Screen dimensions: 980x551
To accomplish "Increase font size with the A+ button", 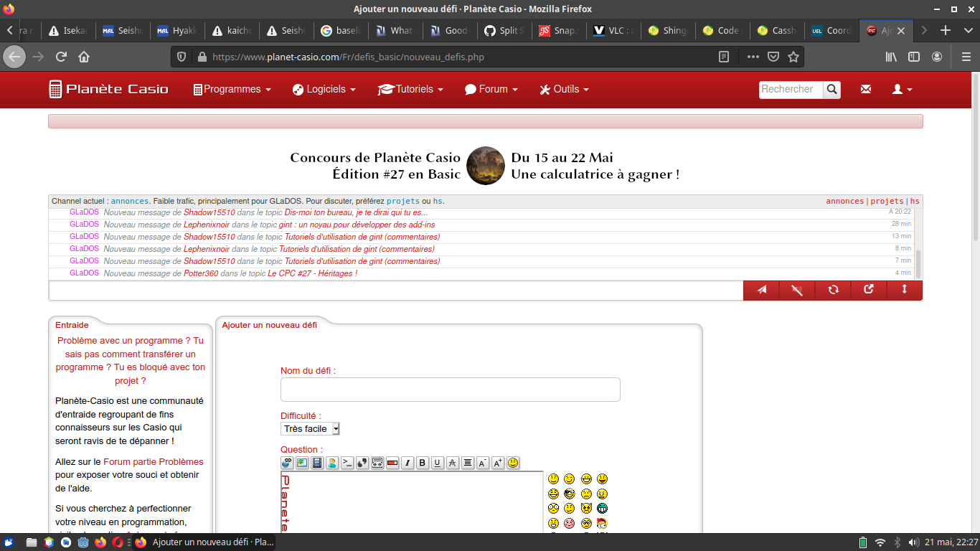I will point(498,463).
